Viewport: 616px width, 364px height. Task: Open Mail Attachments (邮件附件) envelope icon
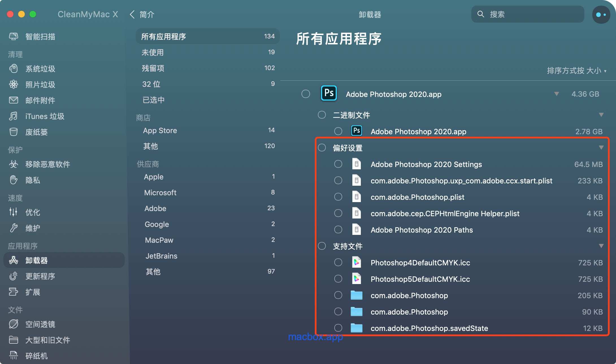14,100
